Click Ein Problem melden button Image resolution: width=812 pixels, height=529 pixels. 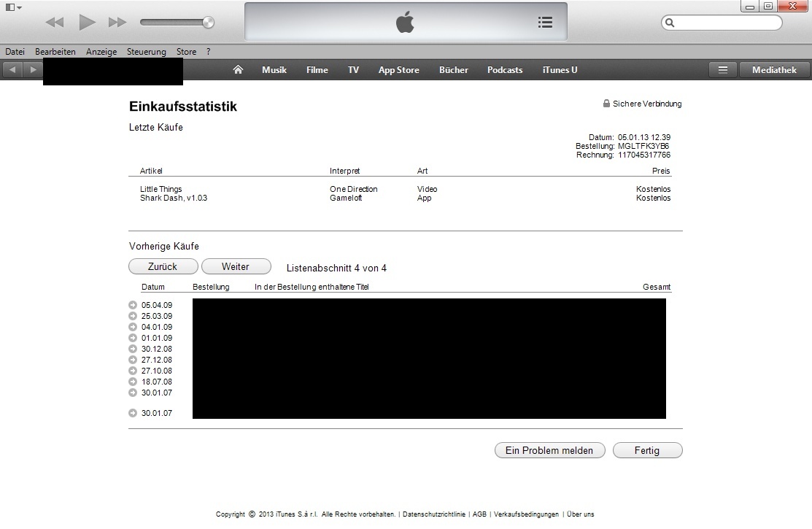(550, 450)
